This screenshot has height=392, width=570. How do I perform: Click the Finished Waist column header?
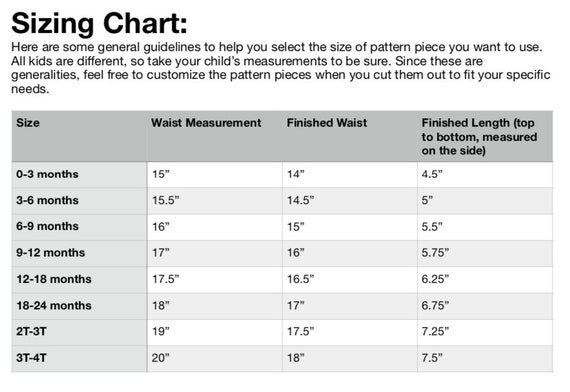[327, 123]
